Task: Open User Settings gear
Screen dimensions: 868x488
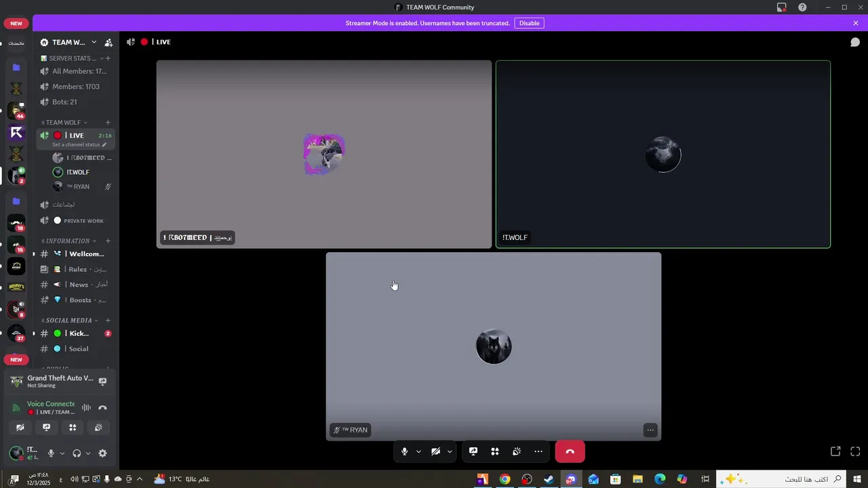Action: (102, 453)
